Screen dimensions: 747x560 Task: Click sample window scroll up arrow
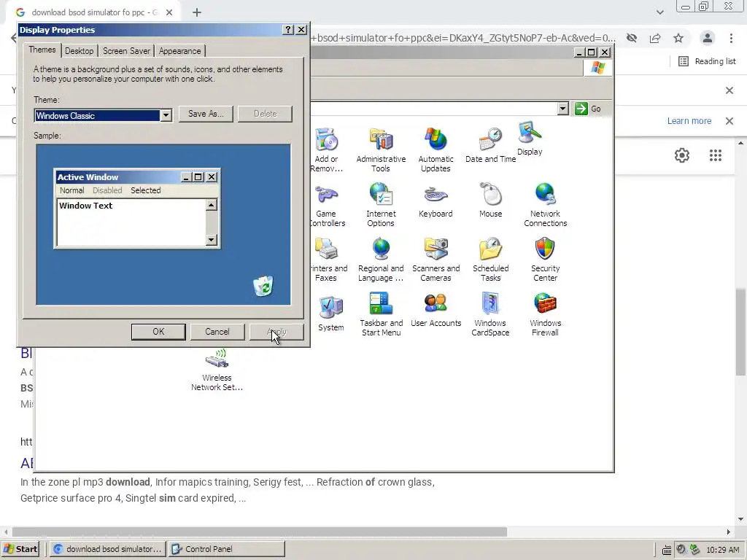click(x=212, y=205)
